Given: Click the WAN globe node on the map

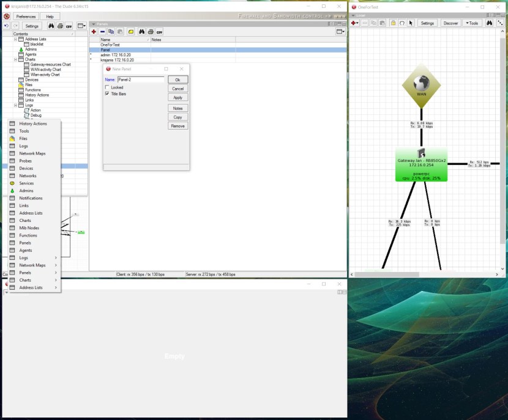Looking at the screenshot, I should pyautogui.click(x=421, y=84).
